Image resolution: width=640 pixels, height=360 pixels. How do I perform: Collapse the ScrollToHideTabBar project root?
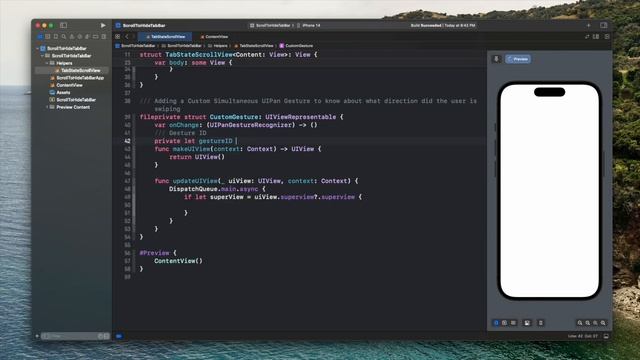click(37, 48)
